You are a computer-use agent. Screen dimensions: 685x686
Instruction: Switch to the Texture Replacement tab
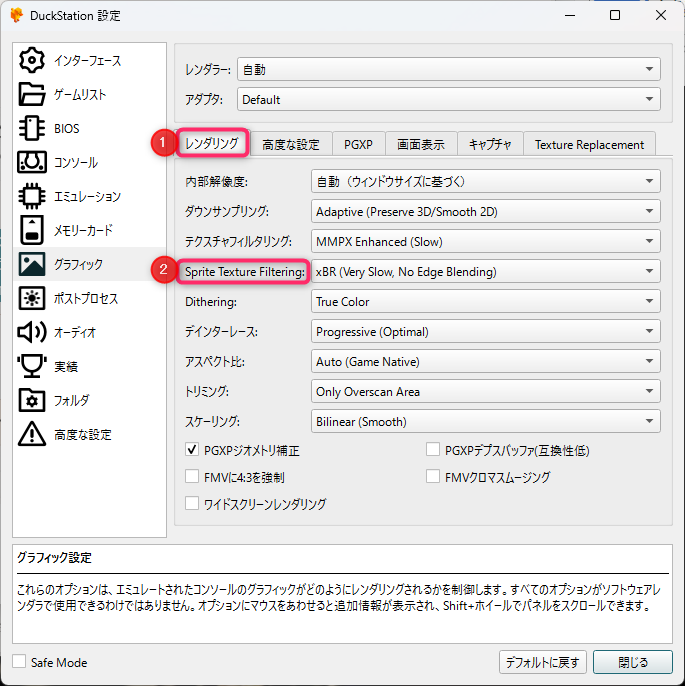point(589,144)
